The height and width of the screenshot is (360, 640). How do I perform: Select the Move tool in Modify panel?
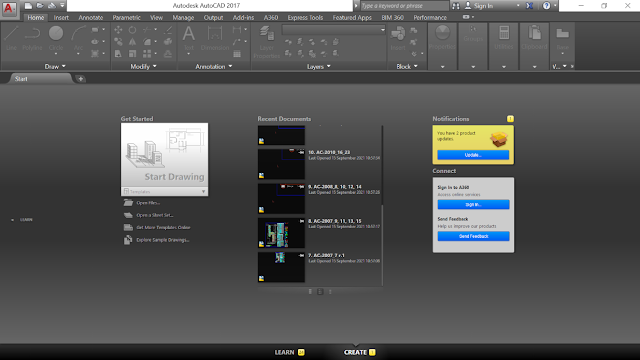(118, 30)
